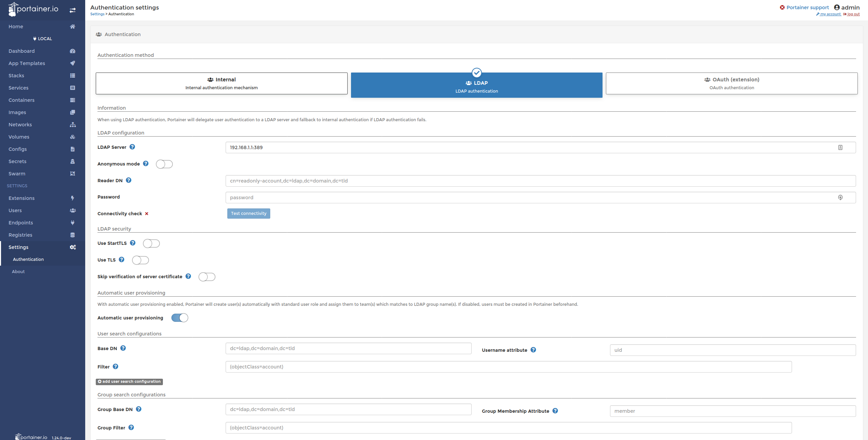Image resolution: width=868 pixels, height=440 pixels.
Task: Enable the Use TLS toggle
Action: pyautogui.click(x=140, y=260)
